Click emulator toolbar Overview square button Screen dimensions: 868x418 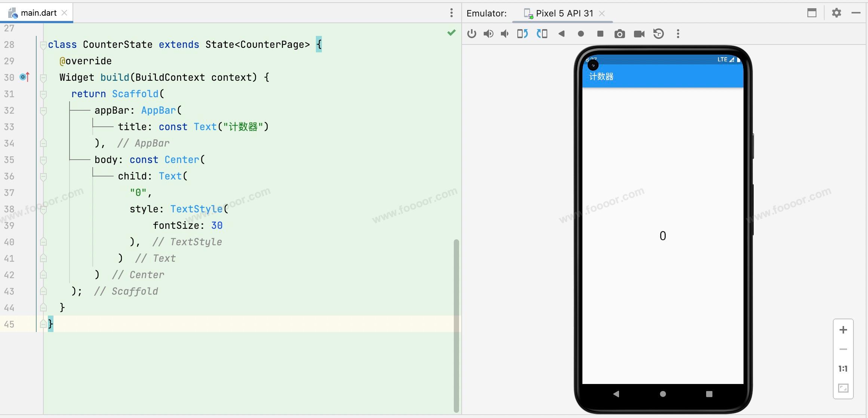600,34
